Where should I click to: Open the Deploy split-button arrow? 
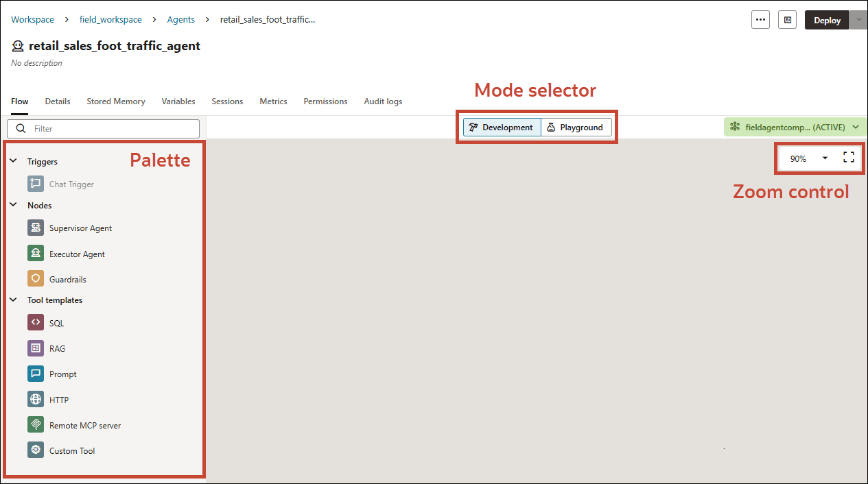click(858, 20)
